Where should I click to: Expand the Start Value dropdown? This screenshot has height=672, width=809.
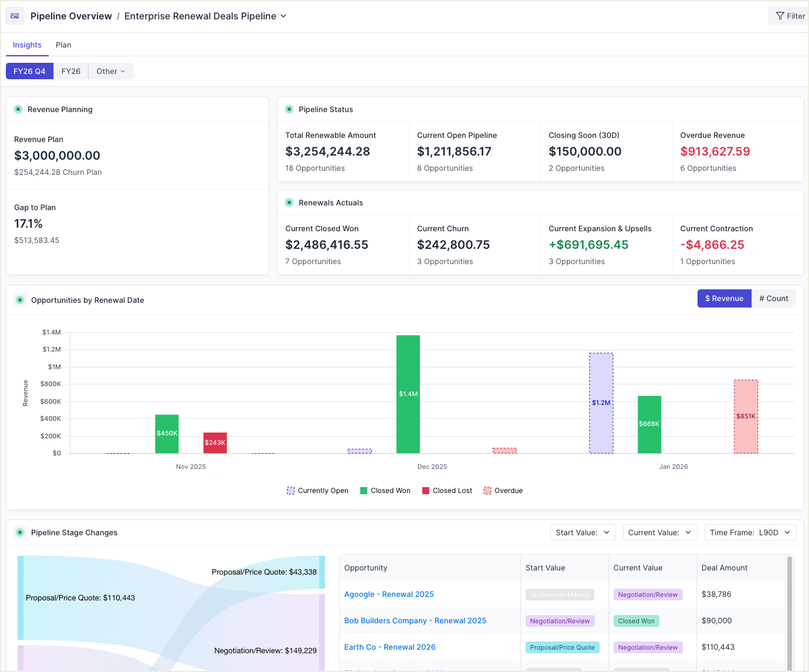point(582,532)
